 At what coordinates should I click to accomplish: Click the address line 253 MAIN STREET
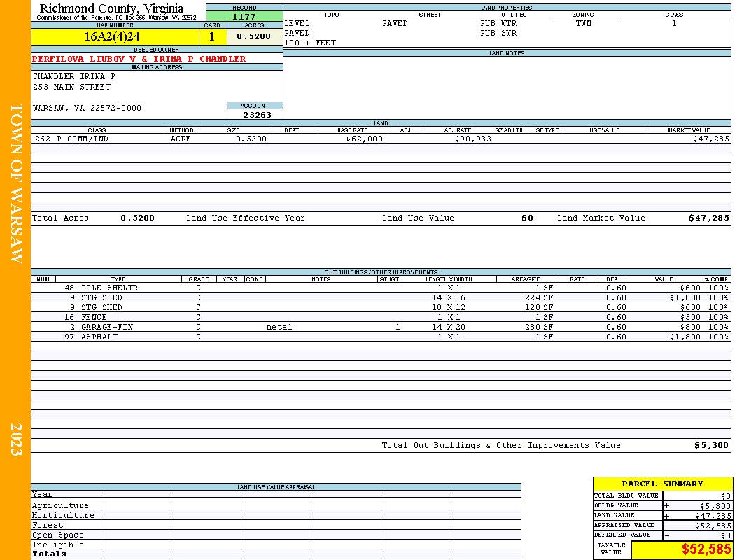tap(71, 87)
